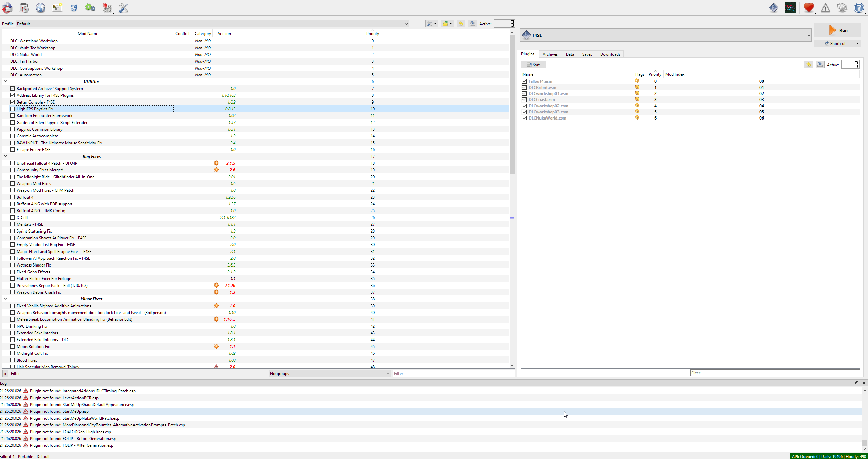The image size is (868, 459).
Task: Click the Sort plugins button
Action: tap(533, 65)
